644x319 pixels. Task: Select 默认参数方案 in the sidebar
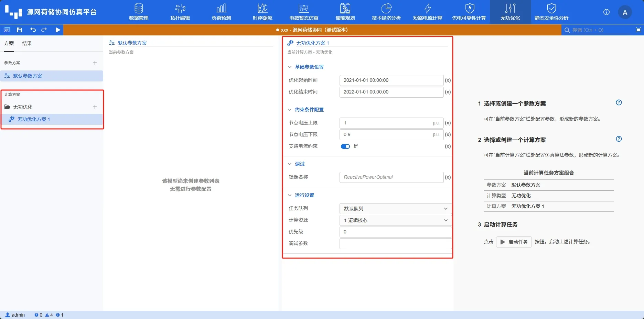52,76
